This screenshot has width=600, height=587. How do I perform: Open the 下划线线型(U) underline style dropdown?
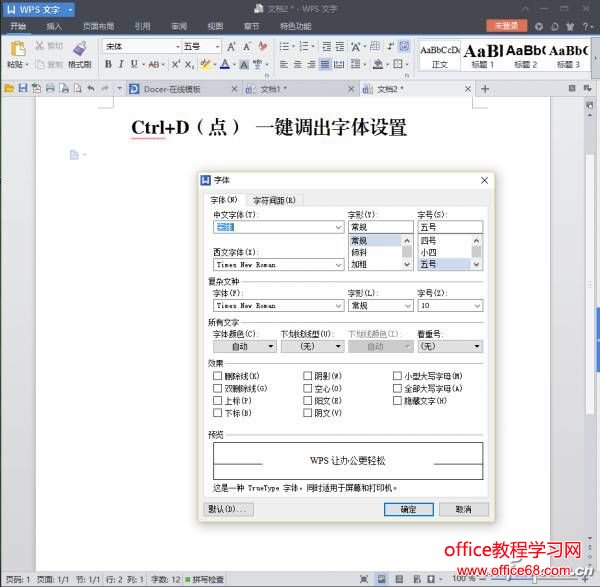[x=313, y=346]
